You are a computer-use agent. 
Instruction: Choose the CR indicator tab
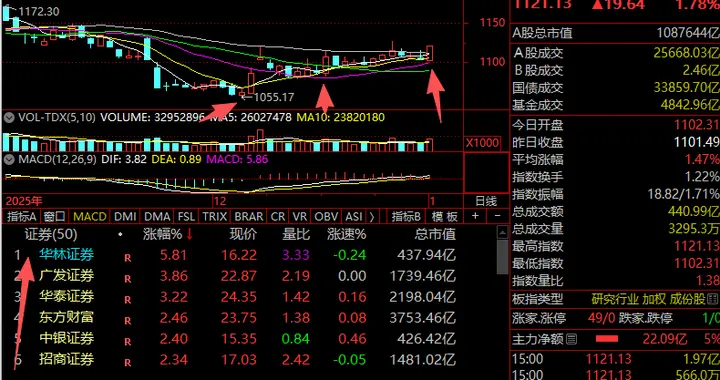(x=278, y=216)
